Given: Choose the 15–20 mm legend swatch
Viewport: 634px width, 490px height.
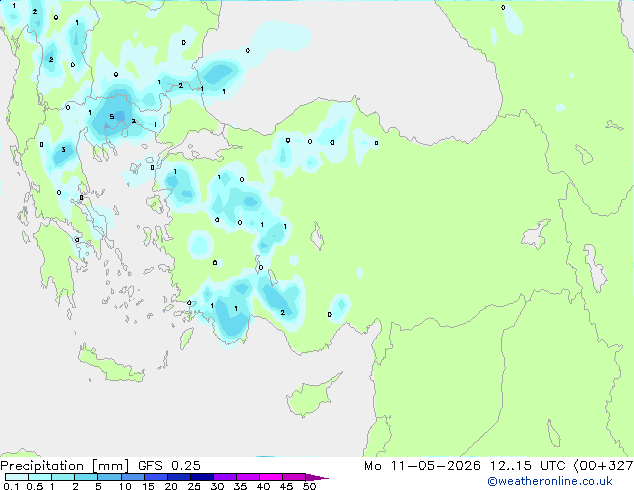Looking at the screenshot, I should pyautogui.click(x=156, y=477).
